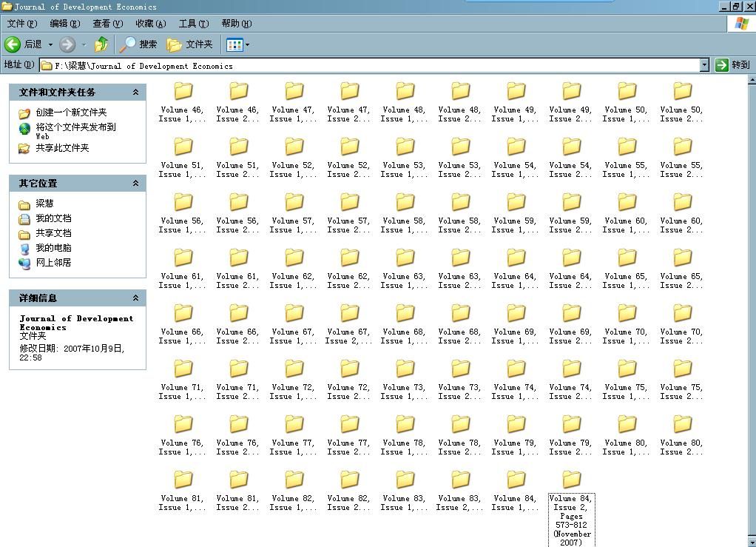Collapse the 文件和文件夹任务 panel
The width and height of the screenshot is (756, 547).
coord(135,93)
